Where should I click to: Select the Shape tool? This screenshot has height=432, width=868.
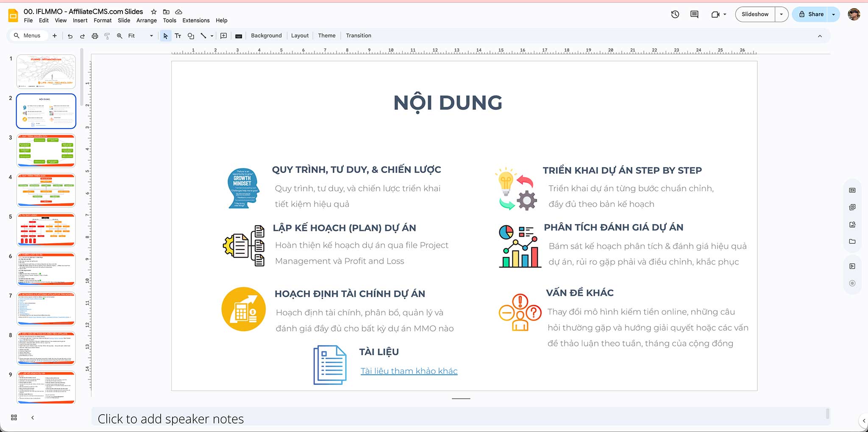pos(191,36)
